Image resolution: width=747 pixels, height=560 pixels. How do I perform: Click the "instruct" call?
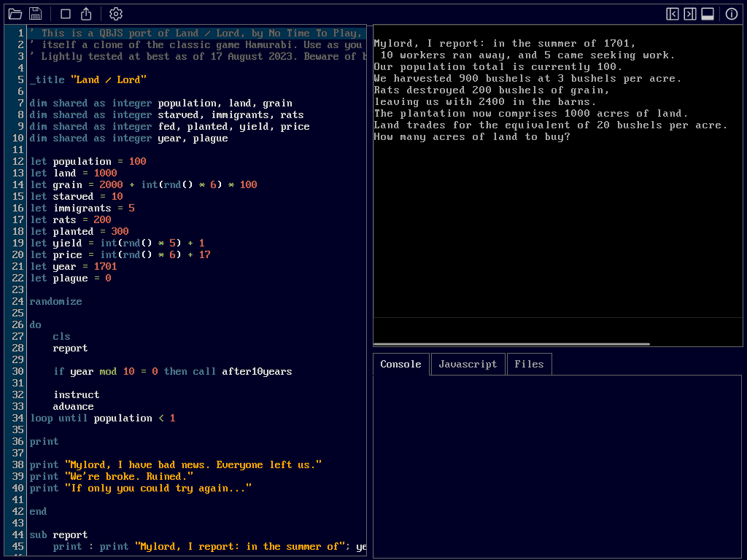click(x=76, y=394)
